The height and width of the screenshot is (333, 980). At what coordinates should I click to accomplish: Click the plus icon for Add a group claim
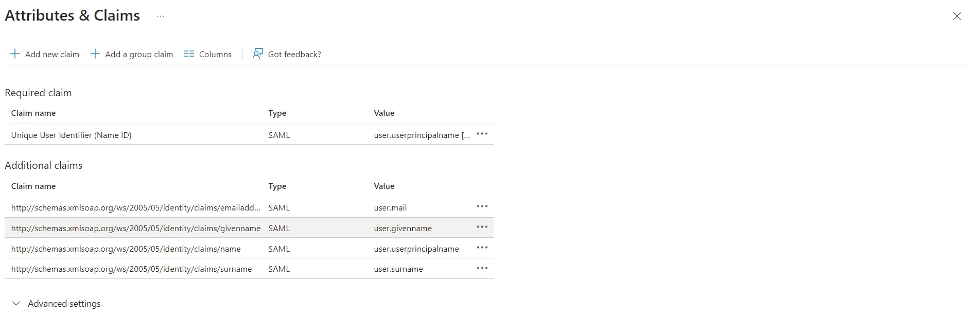[x=95, y=54]
